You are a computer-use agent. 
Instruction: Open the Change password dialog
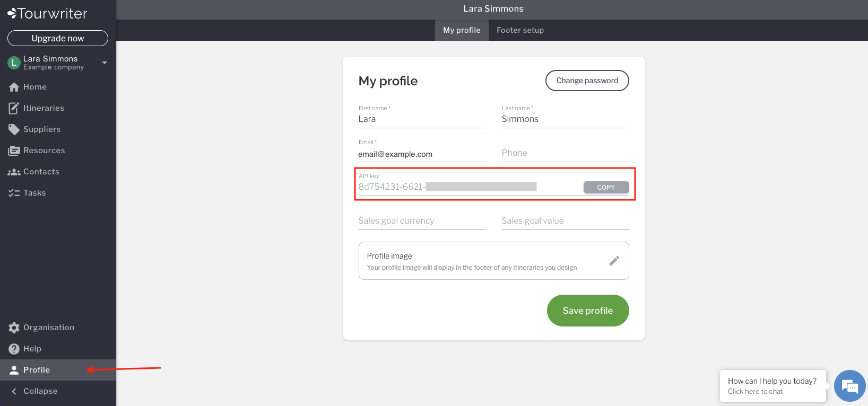587,81
